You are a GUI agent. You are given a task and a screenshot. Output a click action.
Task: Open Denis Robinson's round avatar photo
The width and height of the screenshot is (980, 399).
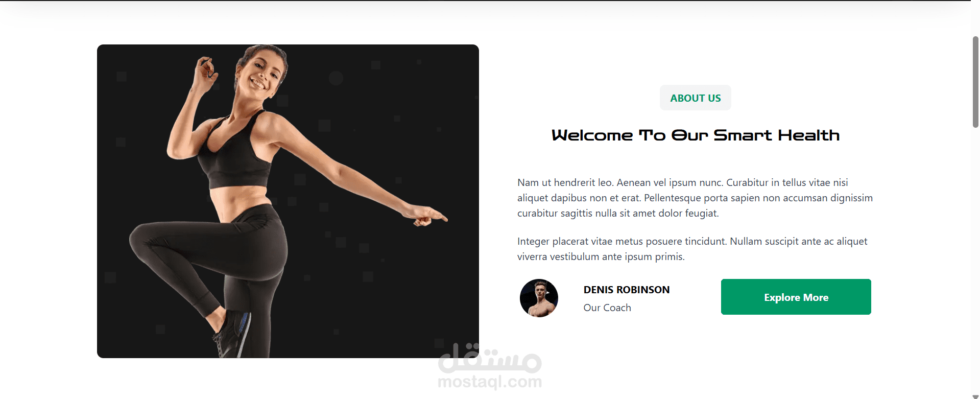click(x=539, y=298)
